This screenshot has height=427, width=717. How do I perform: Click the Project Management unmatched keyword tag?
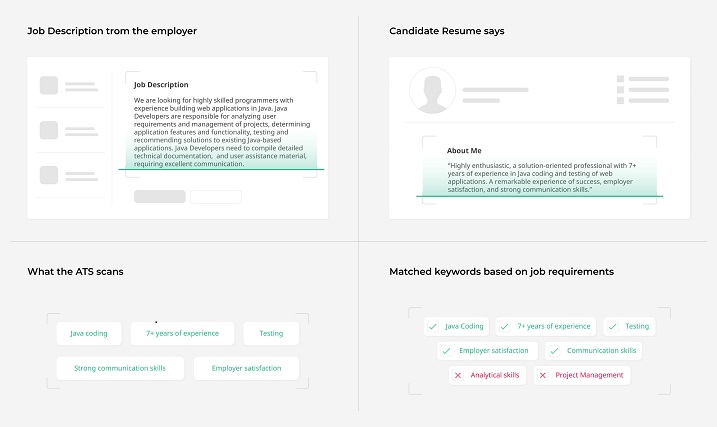pyautogui.click(x=581, y=375)
